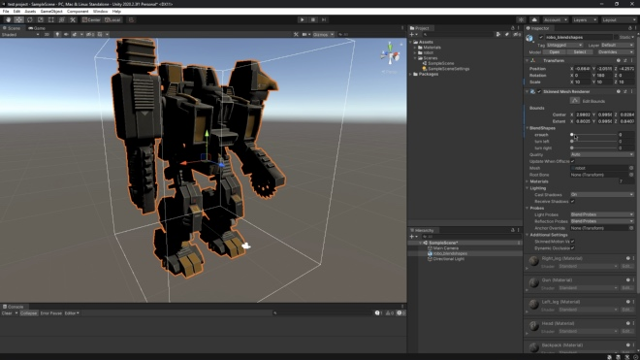Switch to the Game tab
The image size is (640, 360).
[x=37, y=28]
